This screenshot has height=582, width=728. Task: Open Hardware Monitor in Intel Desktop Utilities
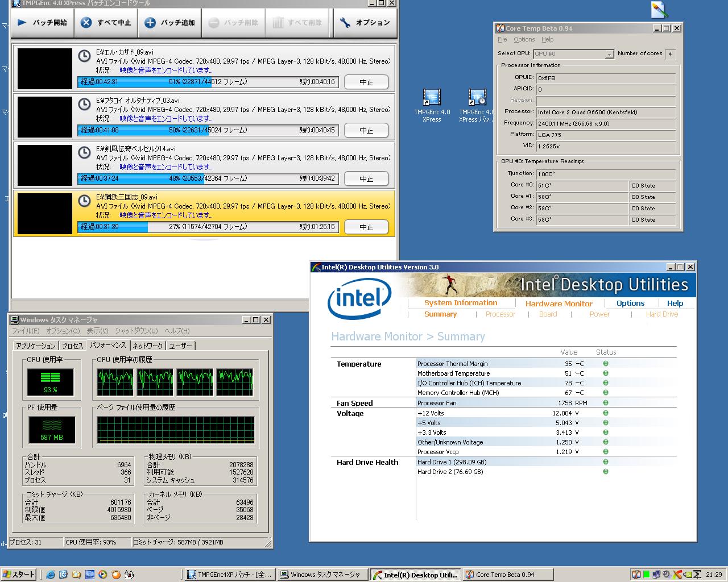(559, 304)
